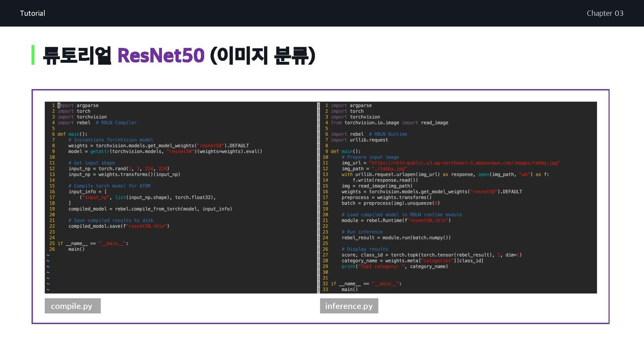Click the 'input_info = [' line
Image resolution: width=644 pixels, height=362 pixels.
[88, 192]
